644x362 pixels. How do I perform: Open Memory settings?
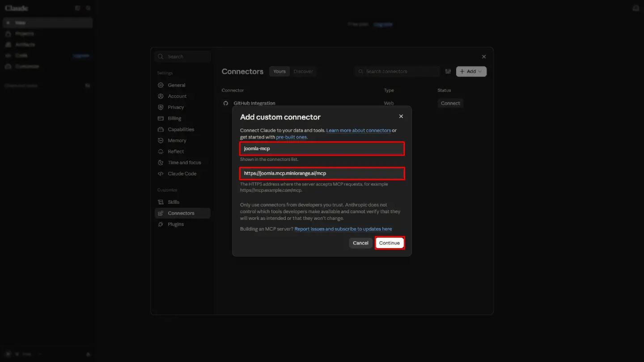(182, 140)
